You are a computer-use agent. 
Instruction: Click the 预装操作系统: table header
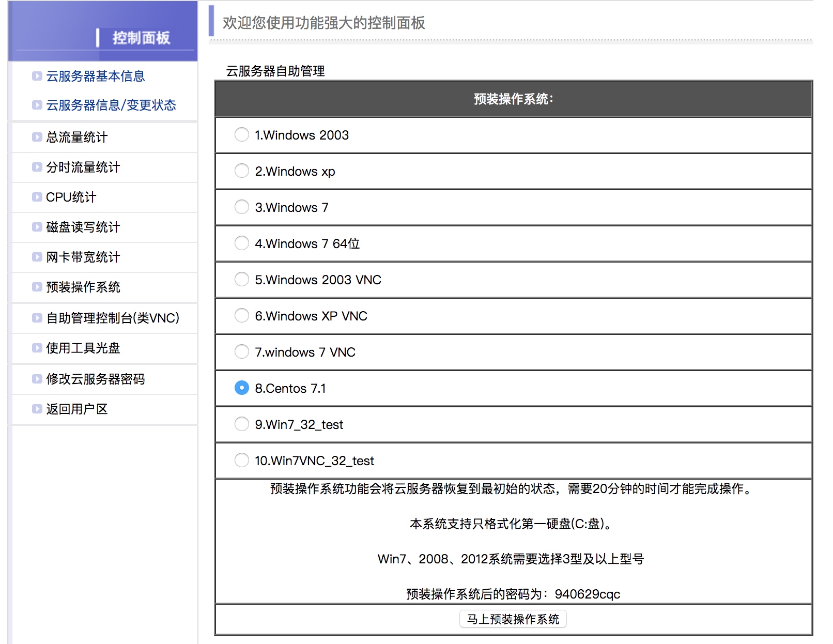[x=514, y=99]
